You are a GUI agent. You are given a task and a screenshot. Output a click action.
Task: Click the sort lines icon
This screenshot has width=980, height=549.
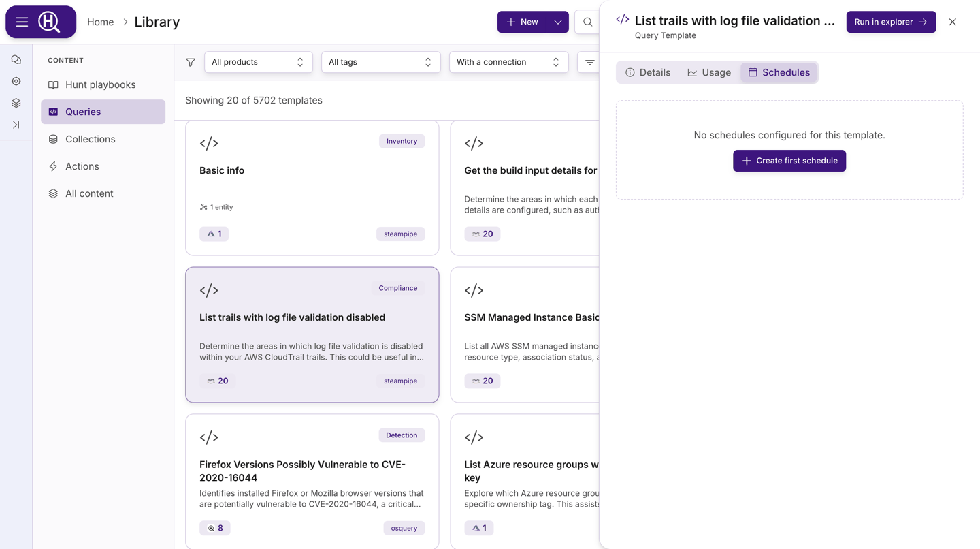coord(589,62)
